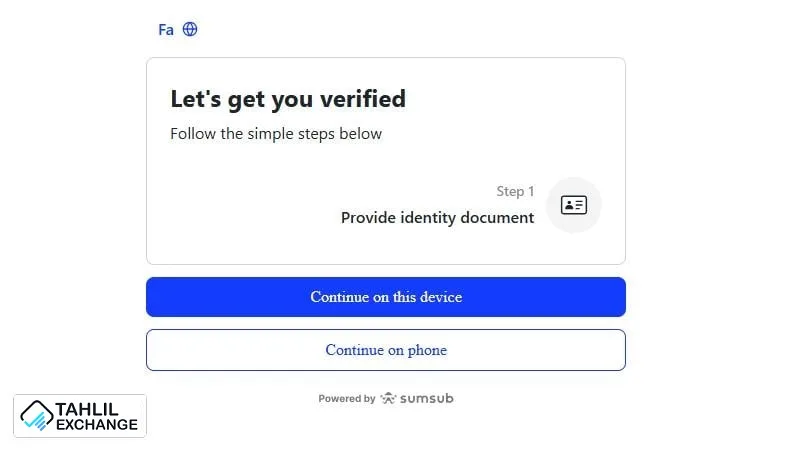Viewport: 800px width, 450px height.
Task: Click the globe language icon
Action: click(x=190, y=29)
